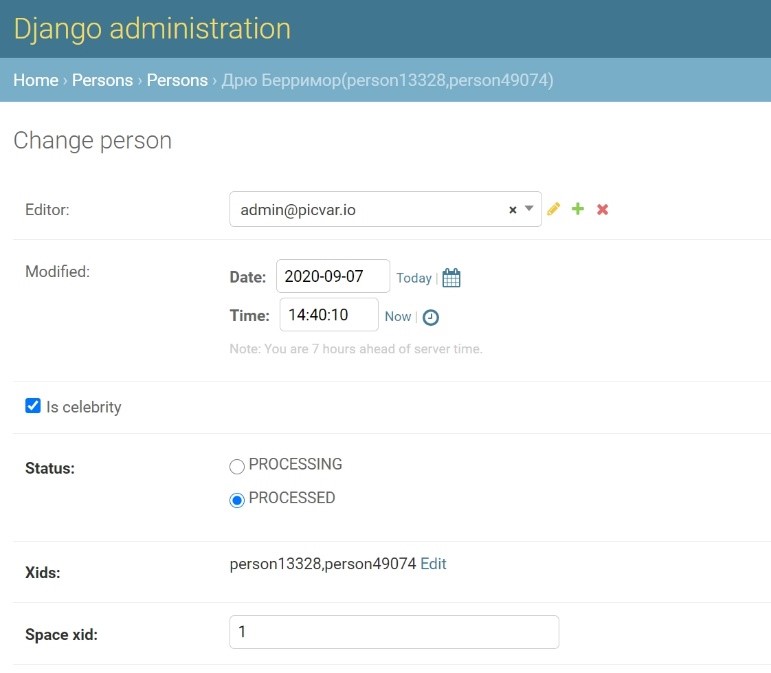The image size is (771, 673).
Task: Clear the Editor selection with small x
Action: [513, 210]
